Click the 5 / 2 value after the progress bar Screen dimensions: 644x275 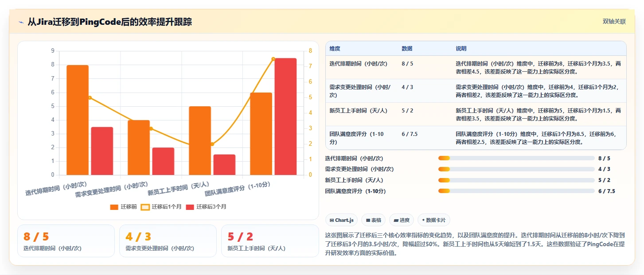(604, 180)
